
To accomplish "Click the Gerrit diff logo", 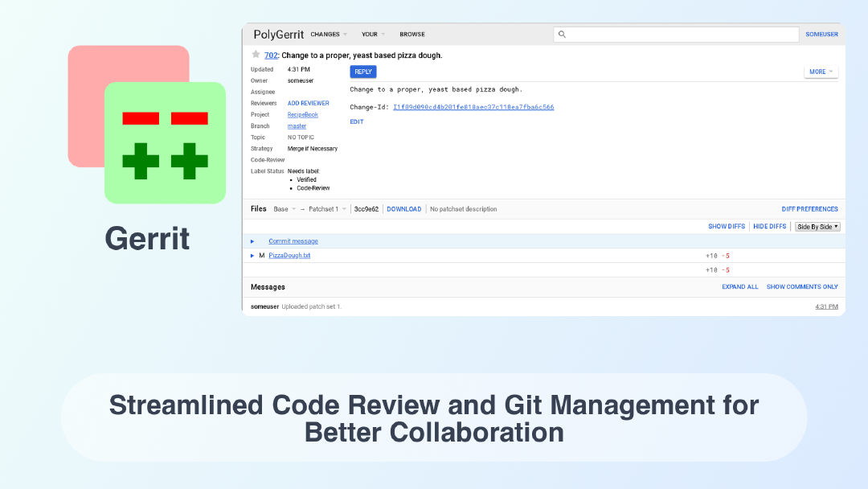I will tap(146, 125).
